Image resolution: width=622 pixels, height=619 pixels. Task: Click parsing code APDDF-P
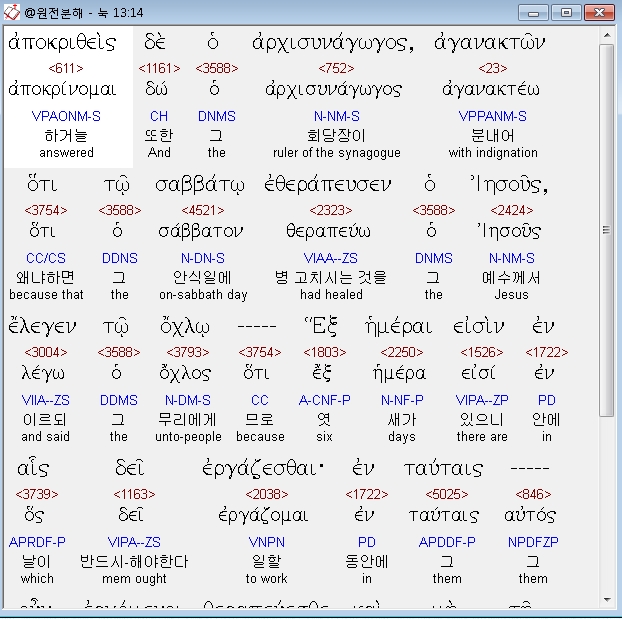tap(447, 542)
